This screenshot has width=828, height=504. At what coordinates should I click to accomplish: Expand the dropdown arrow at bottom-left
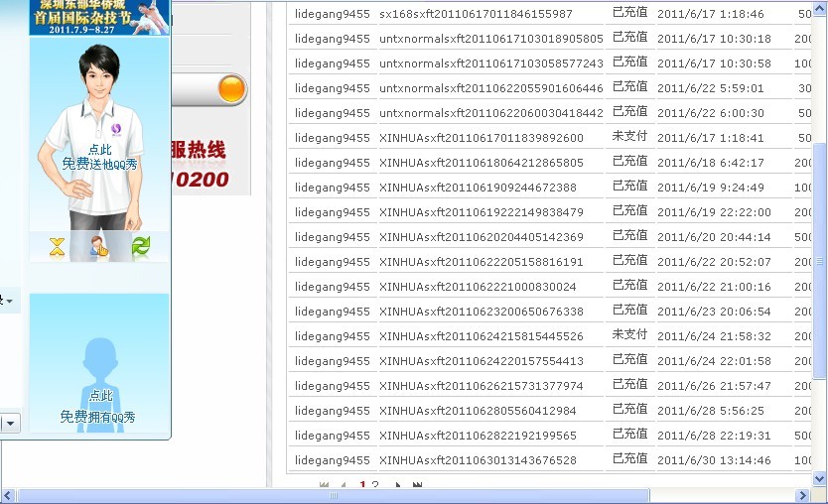[x=10, y=424]
